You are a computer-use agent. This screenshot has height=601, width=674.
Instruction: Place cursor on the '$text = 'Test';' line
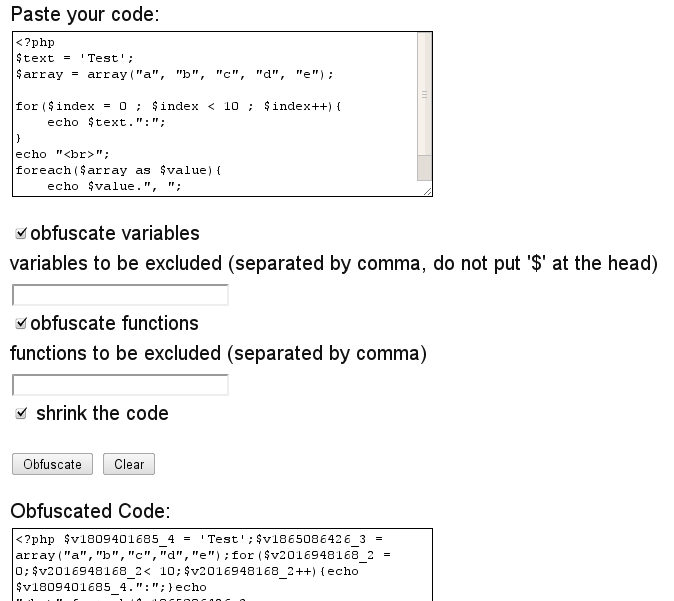coord(75,58)
